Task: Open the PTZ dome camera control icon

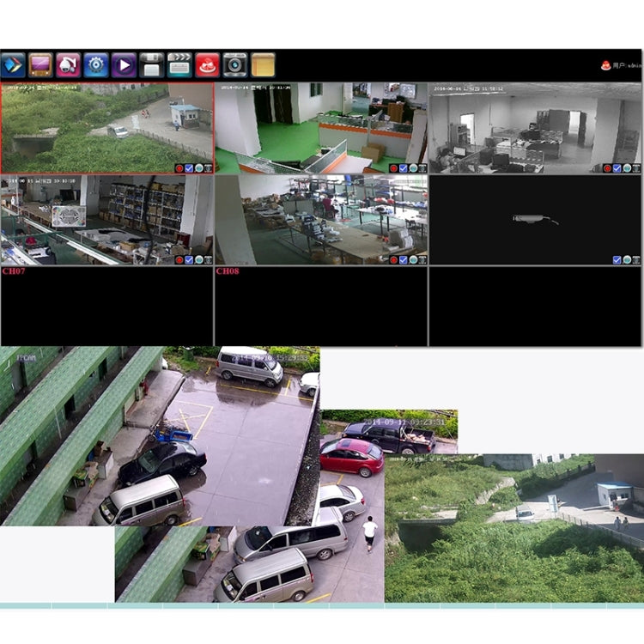Action: point(68,65)
